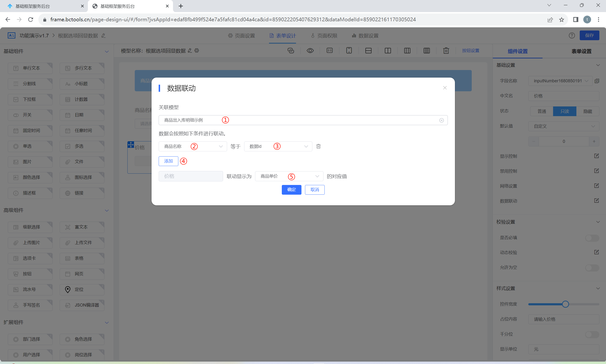
Task: Click the 中文名 input field
Action: click(564, 96)
